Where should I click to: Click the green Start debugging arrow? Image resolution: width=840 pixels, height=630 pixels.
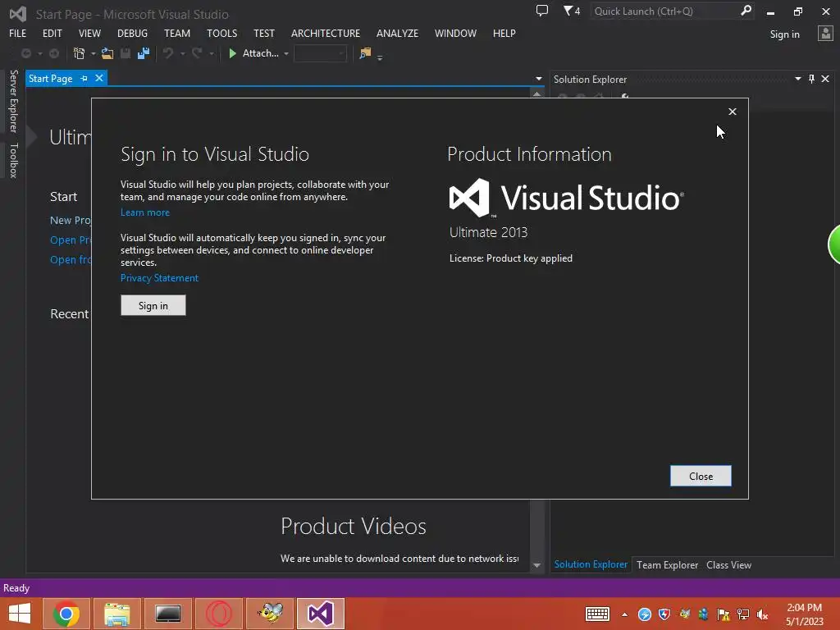point(232,53)
